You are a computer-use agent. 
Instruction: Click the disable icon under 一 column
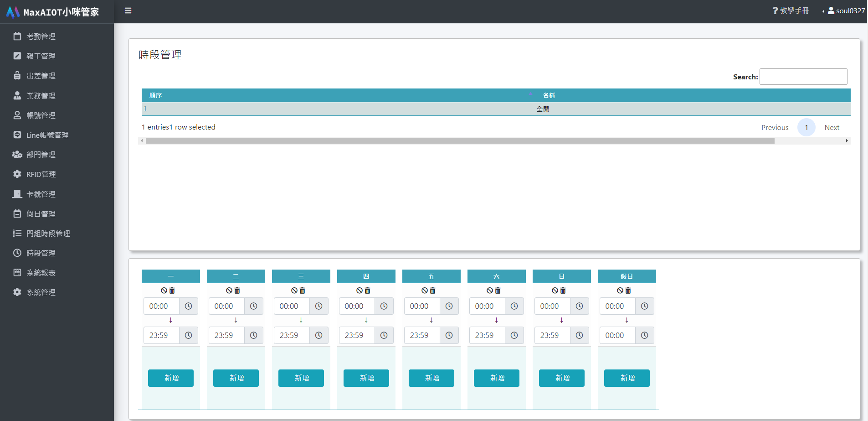(164, 291)
